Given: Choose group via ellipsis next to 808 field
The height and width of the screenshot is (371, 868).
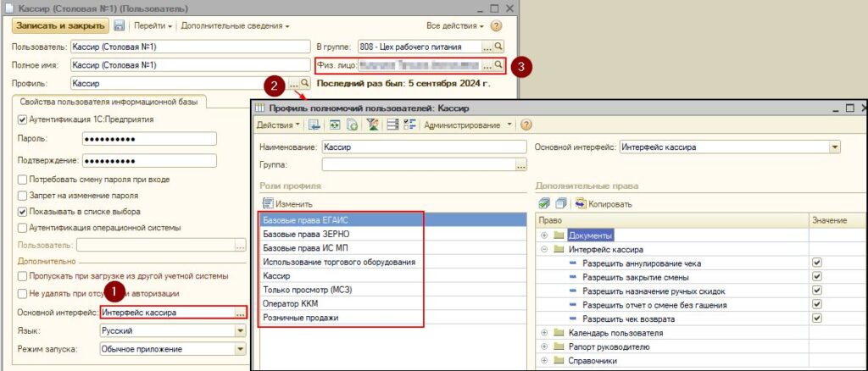Looking at the screenshot, I should (x=487, y=47).
